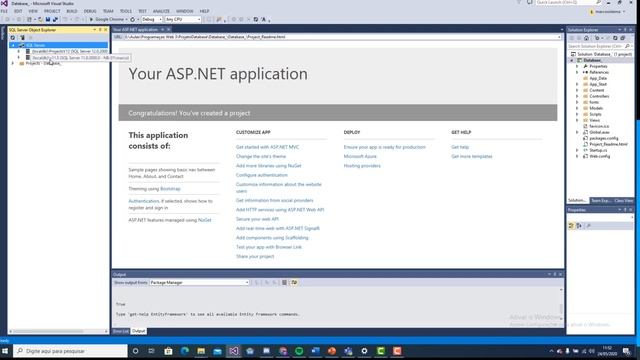640x360 pixels.
Task: Open the PROJECT menu
Action: pyautogui.click(x=52, y=11)
